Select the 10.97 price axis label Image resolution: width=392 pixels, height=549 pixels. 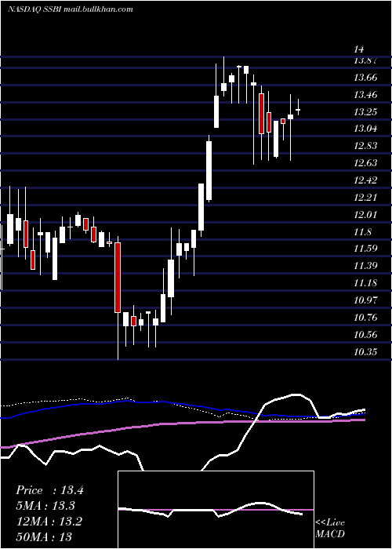(366, 300)
